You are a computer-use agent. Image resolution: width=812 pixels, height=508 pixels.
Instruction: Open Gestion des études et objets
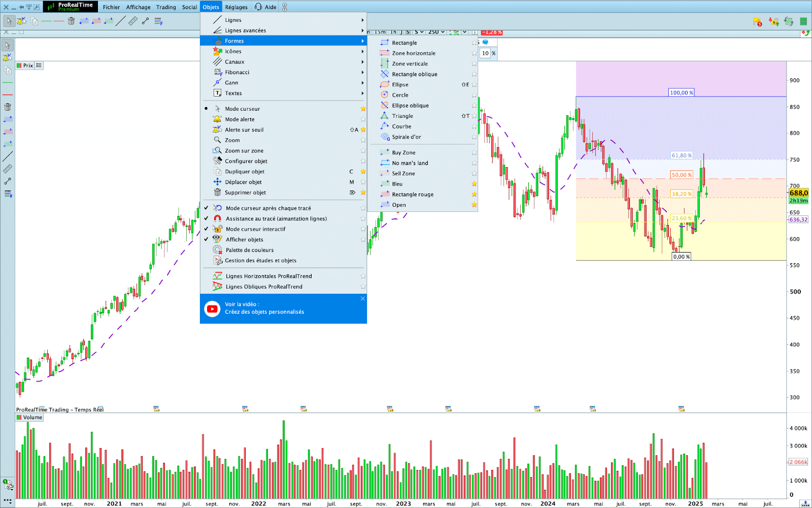coord(260,261)
